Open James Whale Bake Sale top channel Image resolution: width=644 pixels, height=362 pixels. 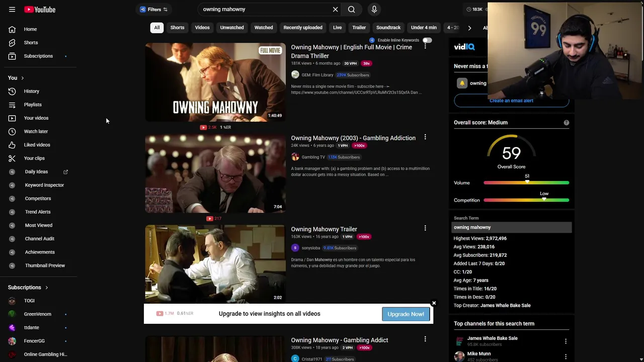click(492, 338)
